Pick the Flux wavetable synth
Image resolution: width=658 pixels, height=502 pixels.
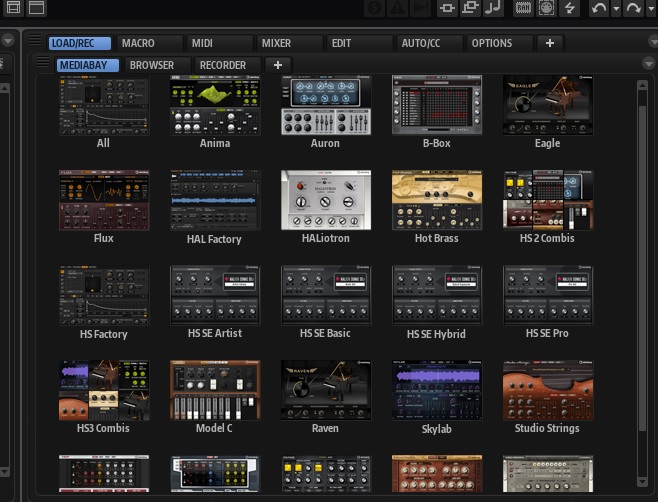click(104, 200)
